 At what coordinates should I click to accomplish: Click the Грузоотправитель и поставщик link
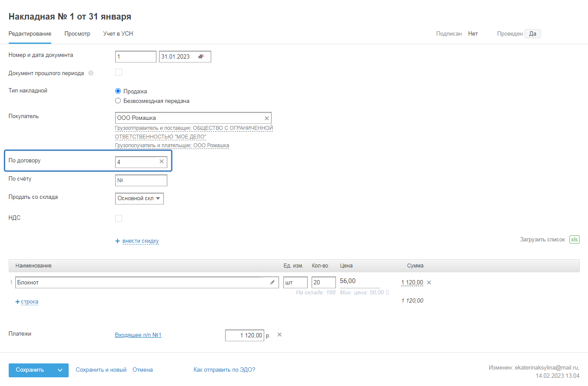pos(194,132)
